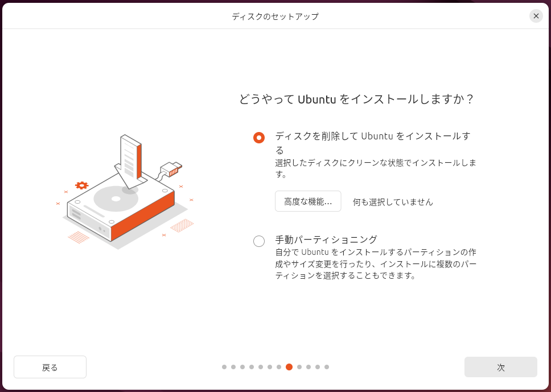Select the 手動パーティショニング radio button
This screenshot has height=392, width=551.
pos(259,241)
